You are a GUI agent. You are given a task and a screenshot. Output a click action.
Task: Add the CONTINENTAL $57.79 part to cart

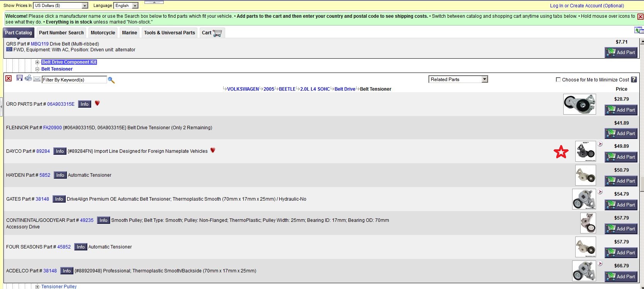[x=621, y=229]
